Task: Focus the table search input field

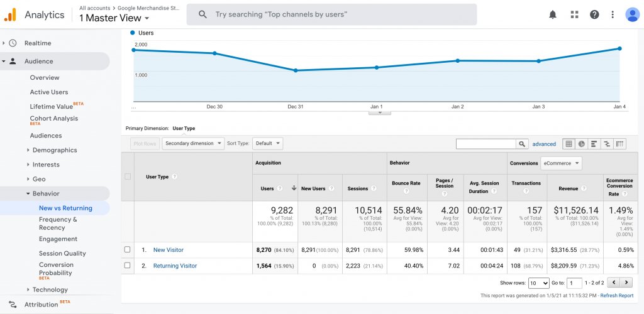Action: pyautogui.click(x=486, y=144)
